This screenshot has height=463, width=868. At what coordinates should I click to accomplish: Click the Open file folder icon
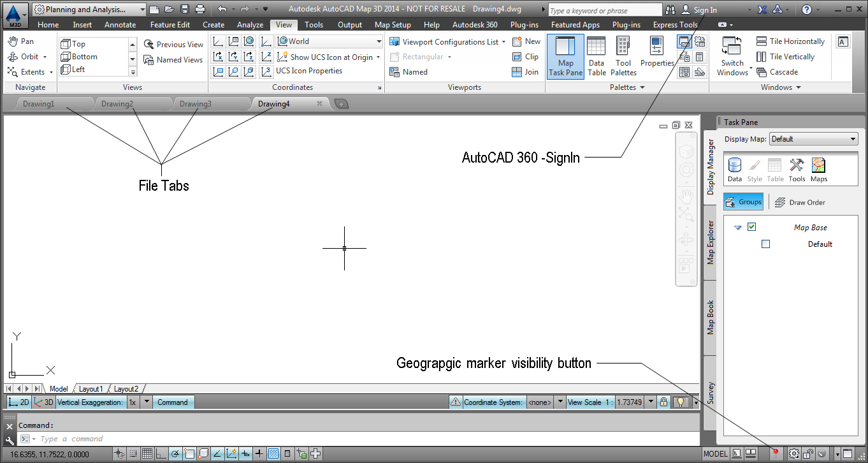(169, 10)
